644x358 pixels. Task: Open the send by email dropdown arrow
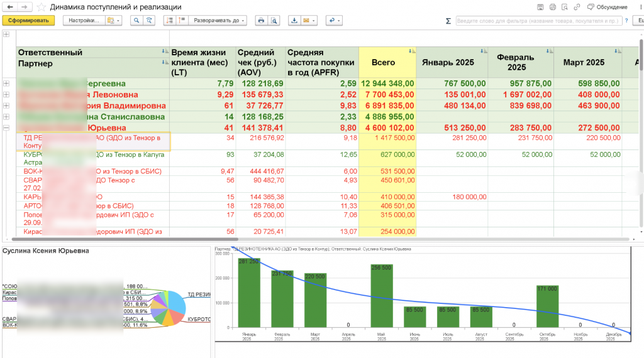click(314, 21)
